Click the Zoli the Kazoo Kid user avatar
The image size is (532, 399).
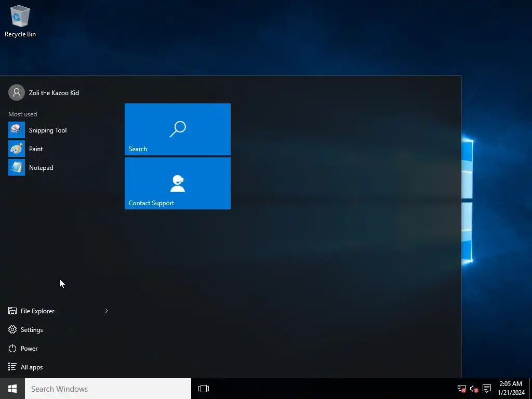click(x=17, y=92)
